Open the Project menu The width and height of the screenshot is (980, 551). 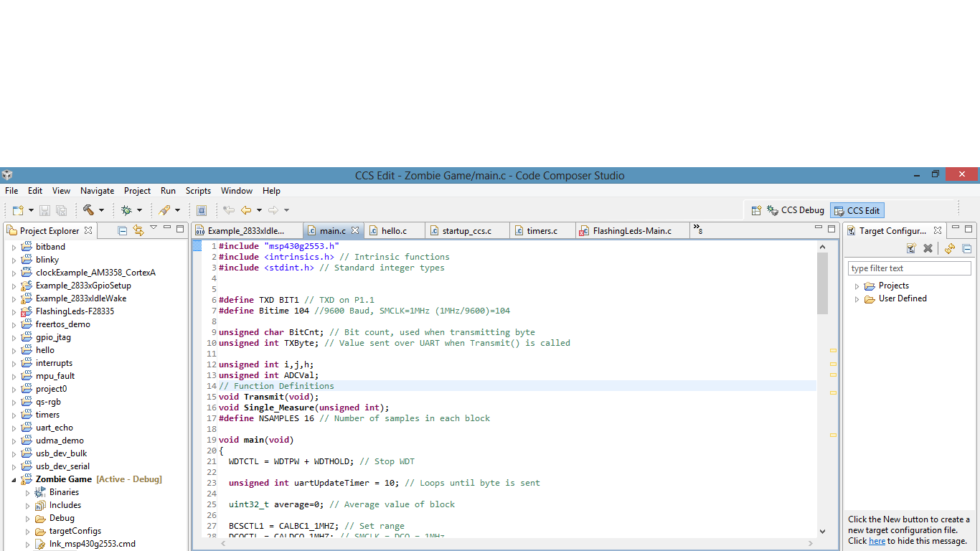coord(137,191)
